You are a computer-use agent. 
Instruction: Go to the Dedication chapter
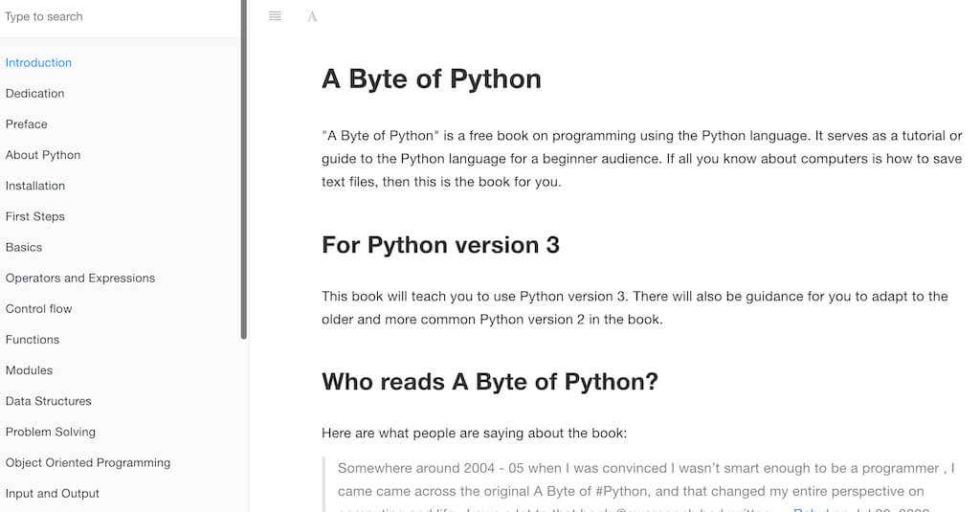(x=35, y=93)
